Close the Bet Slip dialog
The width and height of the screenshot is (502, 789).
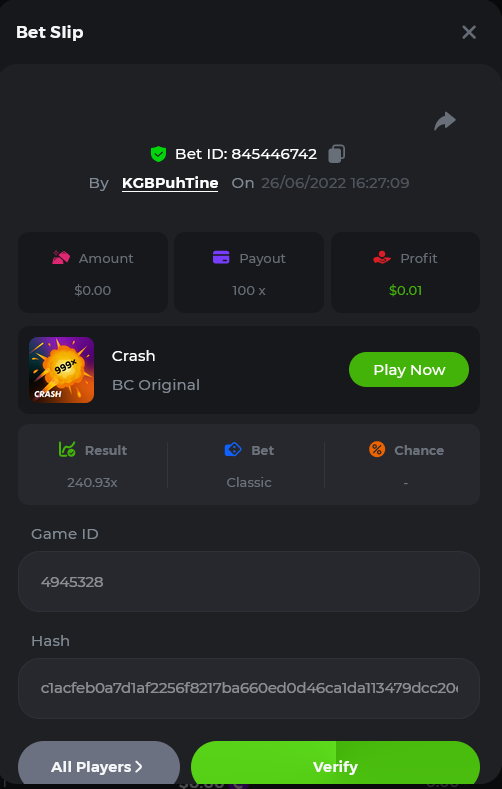coord(469,32)
